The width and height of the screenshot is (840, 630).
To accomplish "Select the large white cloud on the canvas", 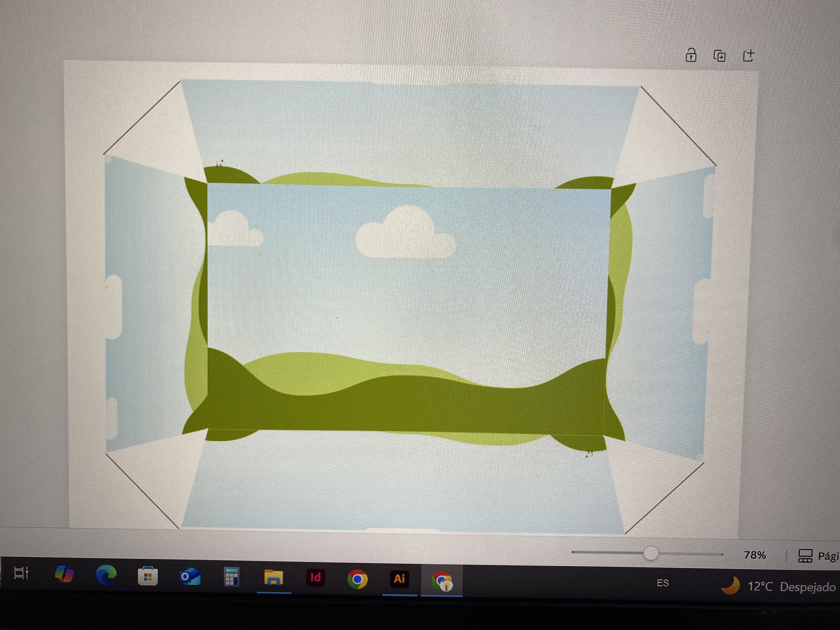I will point(406,232).
